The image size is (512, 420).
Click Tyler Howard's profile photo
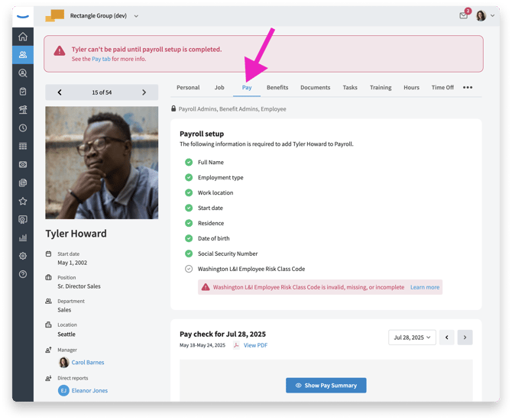coord(102,163)
